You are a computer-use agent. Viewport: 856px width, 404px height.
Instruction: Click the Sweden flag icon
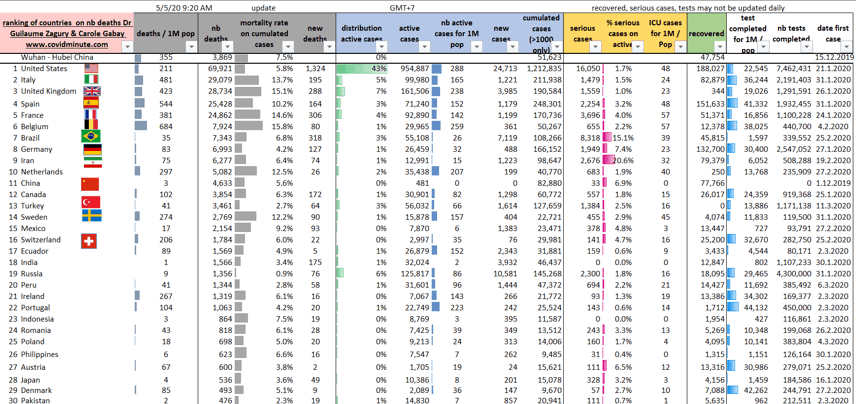coord(92,215)
